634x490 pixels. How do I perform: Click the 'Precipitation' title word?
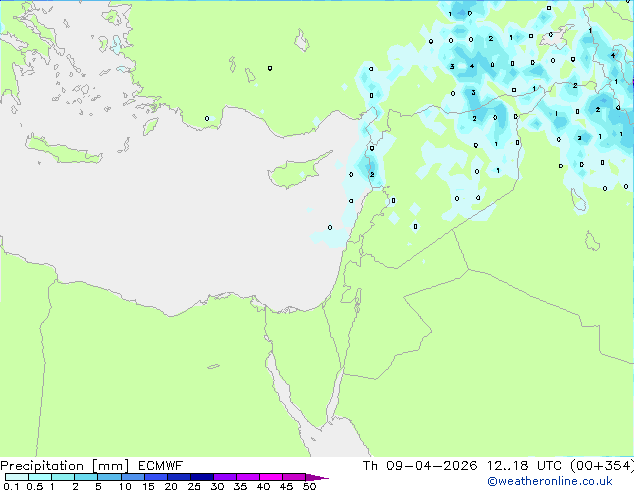pyautogui.click(x=42, y=466)
